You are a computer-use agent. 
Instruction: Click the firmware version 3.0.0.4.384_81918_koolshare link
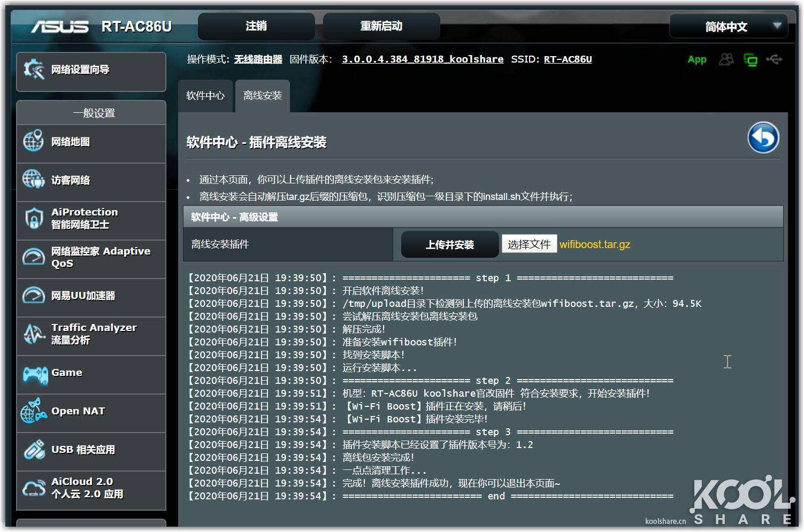423,59
